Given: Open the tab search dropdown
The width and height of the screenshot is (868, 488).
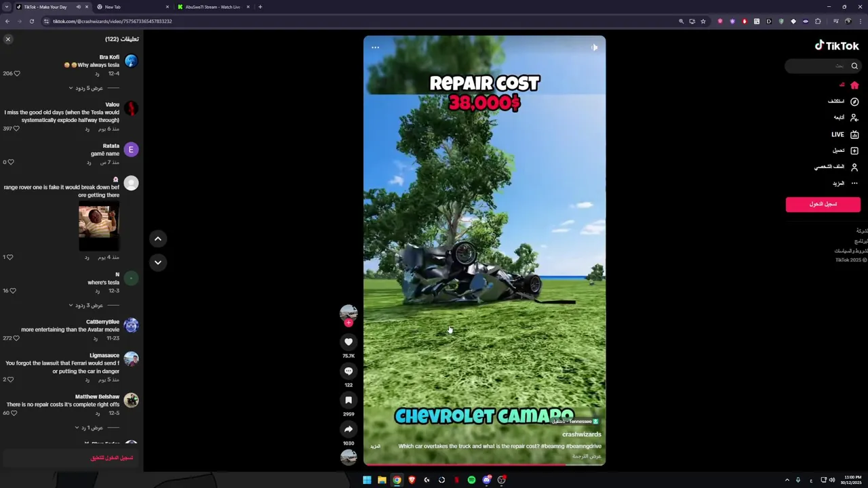Looking at the screenshot, I should click(x=7, y=7).
